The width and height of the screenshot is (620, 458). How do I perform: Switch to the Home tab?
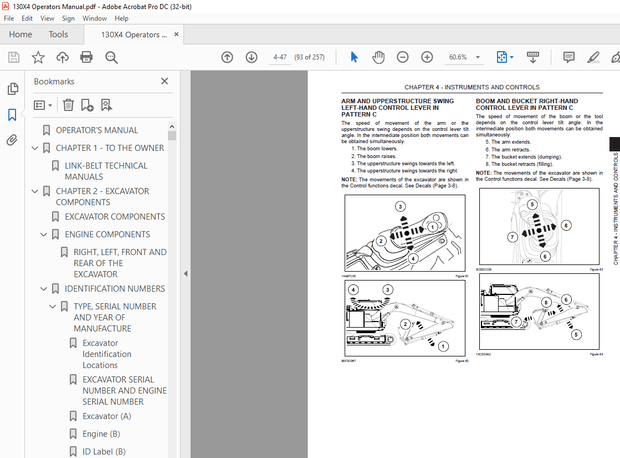(x=21, y=34)
